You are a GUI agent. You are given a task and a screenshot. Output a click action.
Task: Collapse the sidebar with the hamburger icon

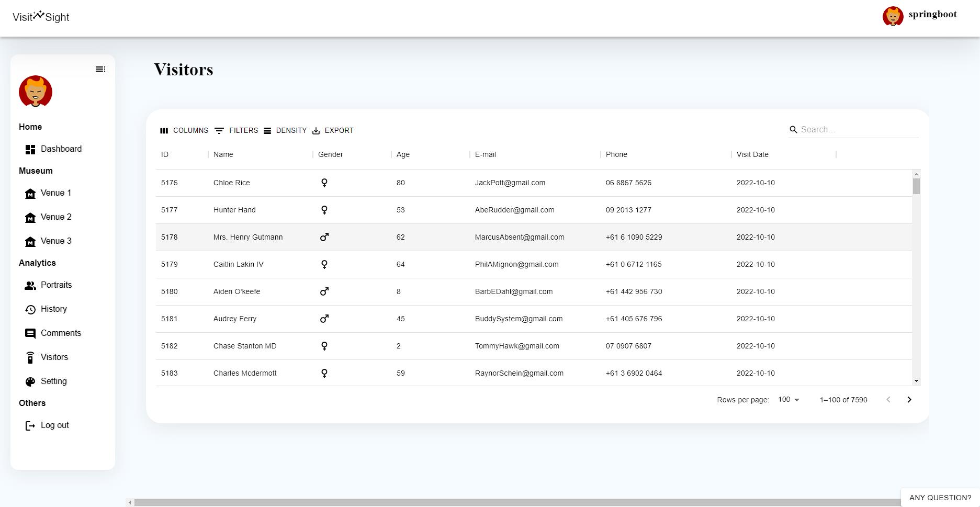coord(100,69)
